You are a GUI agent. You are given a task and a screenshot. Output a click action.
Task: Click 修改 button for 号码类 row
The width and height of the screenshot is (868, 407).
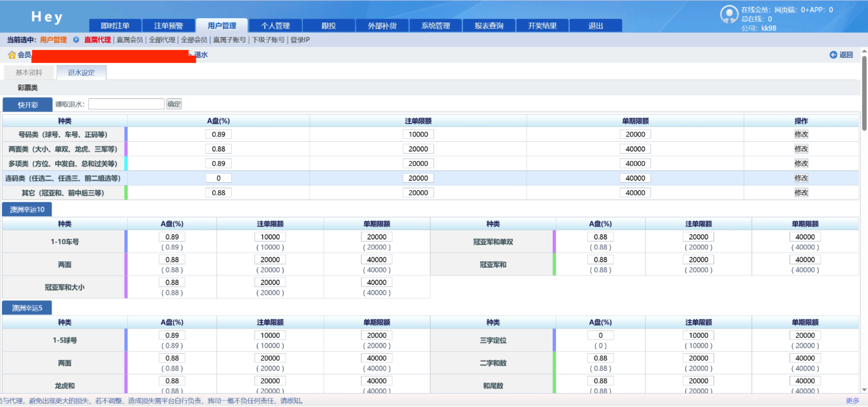pyautogui.click(x=801, y=134)
